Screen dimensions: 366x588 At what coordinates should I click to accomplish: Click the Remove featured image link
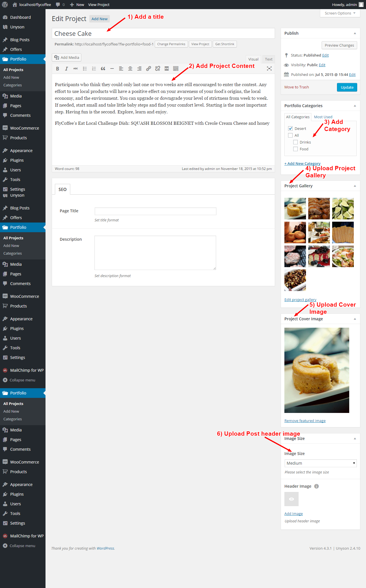305,421
